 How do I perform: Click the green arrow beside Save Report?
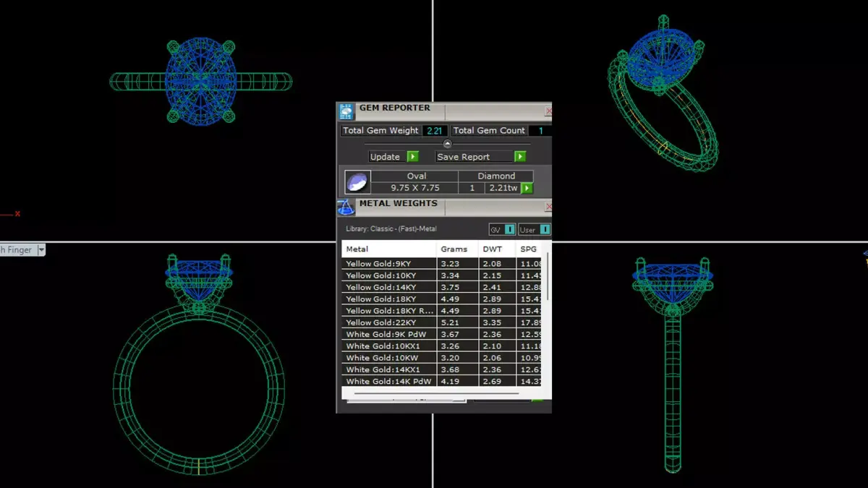point(519,156)
